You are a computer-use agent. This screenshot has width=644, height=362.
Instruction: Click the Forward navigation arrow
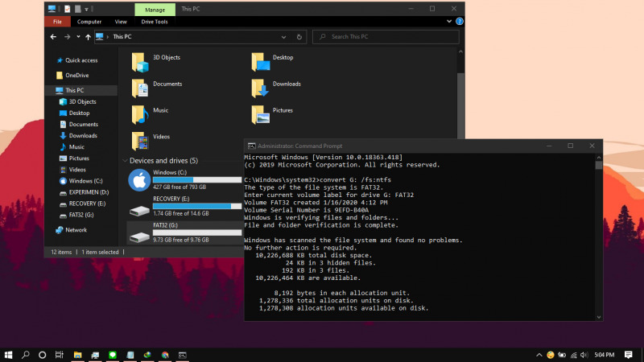click(68, 37)
